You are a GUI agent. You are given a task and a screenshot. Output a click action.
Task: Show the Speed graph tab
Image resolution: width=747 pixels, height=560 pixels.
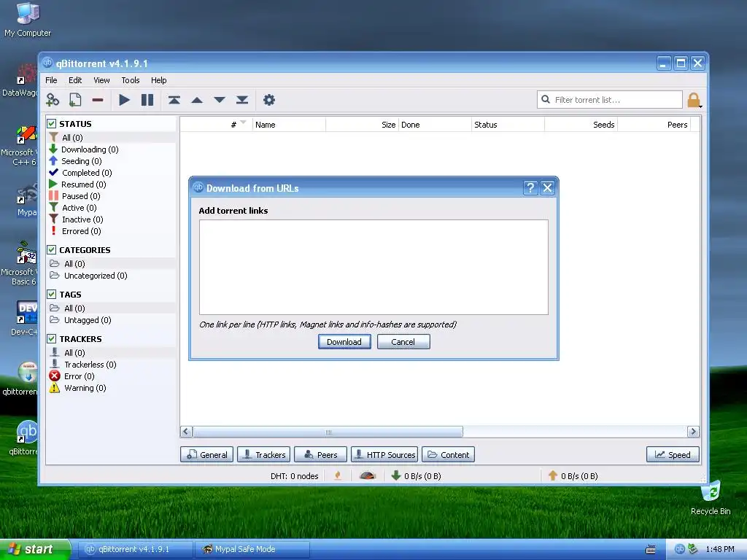(673, 455)
